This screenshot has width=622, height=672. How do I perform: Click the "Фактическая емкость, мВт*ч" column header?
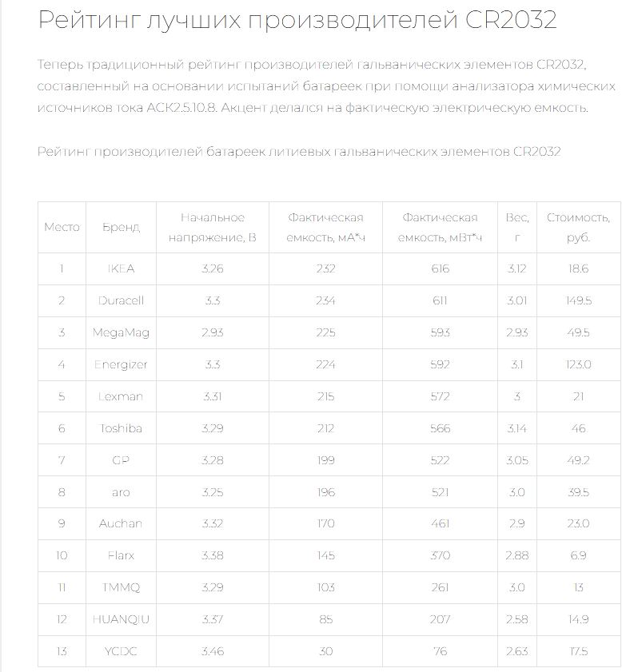(440, 227)
